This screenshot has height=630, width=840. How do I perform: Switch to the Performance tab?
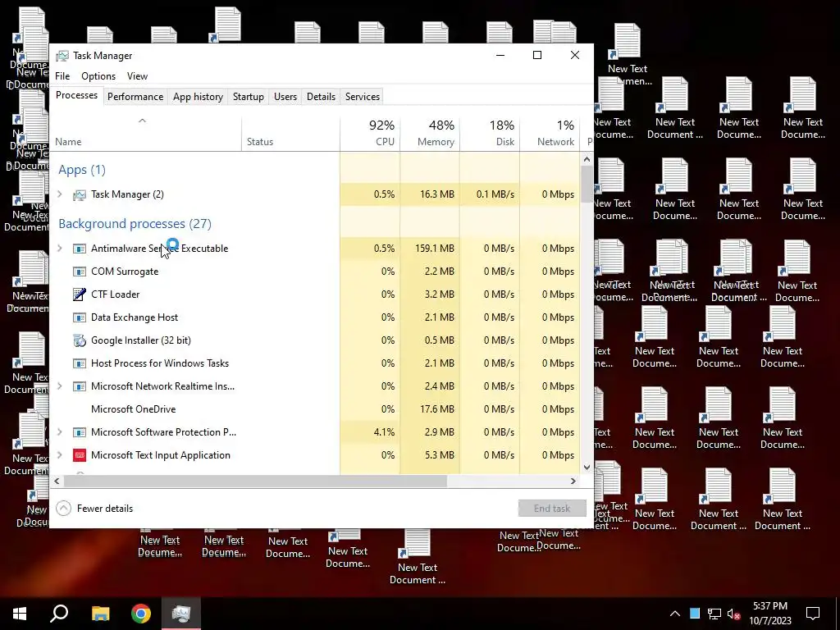click(135, 97)
